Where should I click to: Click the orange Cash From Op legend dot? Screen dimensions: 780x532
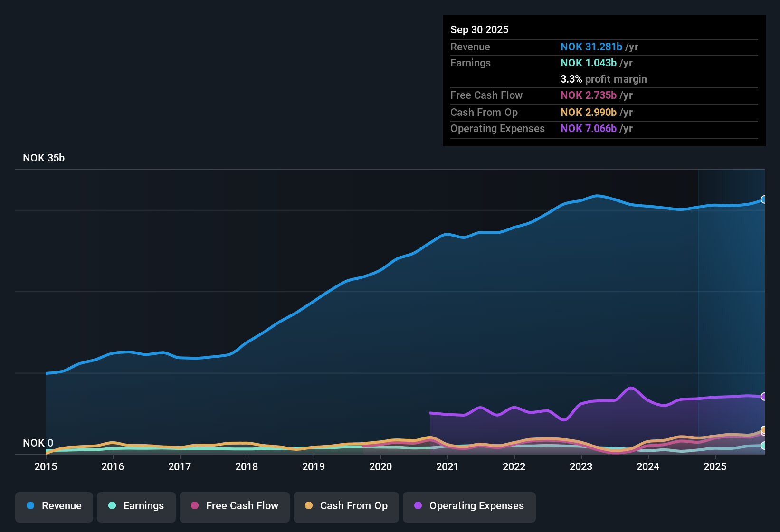(308, 506)
